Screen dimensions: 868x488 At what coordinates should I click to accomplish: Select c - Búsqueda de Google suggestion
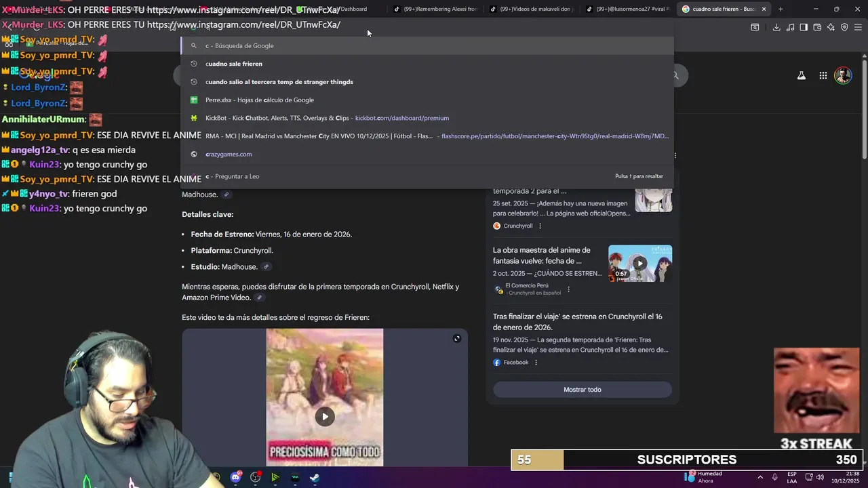coord(427,45)
